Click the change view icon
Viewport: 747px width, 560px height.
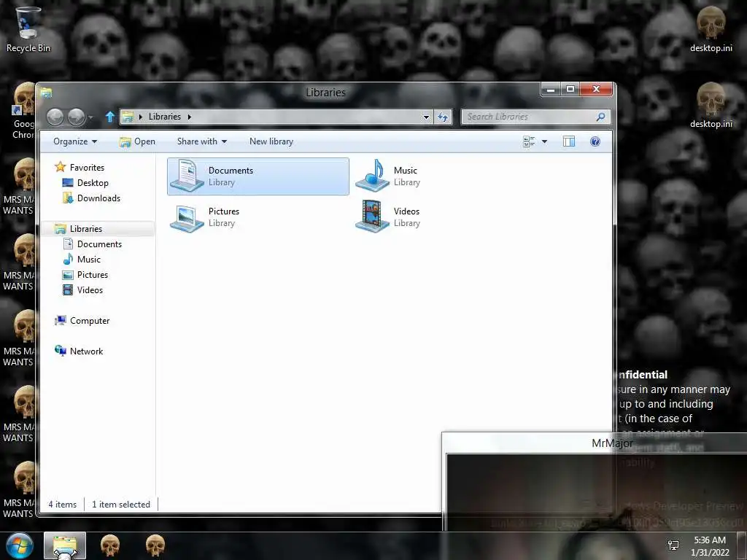pyautogui.click(x=529, y=141)
